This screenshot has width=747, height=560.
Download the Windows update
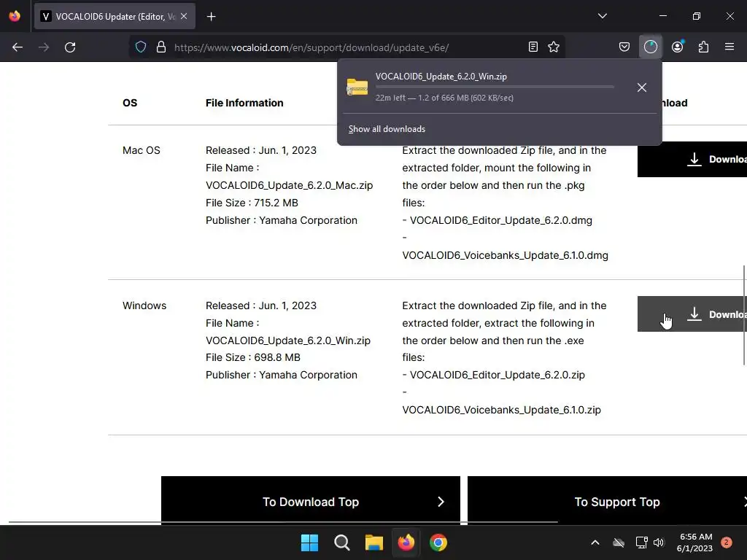692,314
